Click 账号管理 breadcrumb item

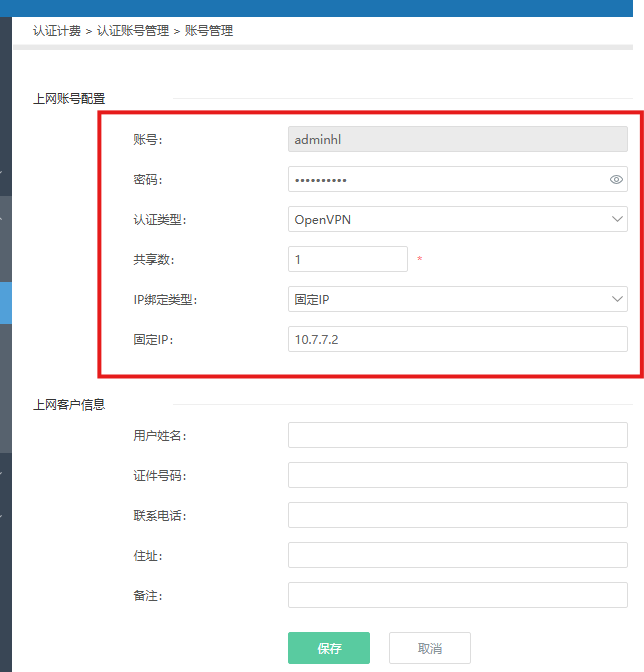click(x=209, y=31)
